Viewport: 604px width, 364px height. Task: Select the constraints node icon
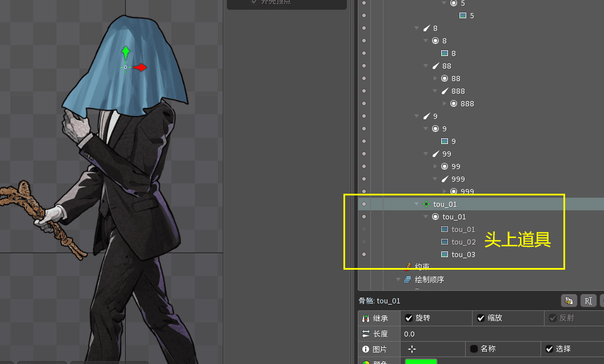(407, 266)
